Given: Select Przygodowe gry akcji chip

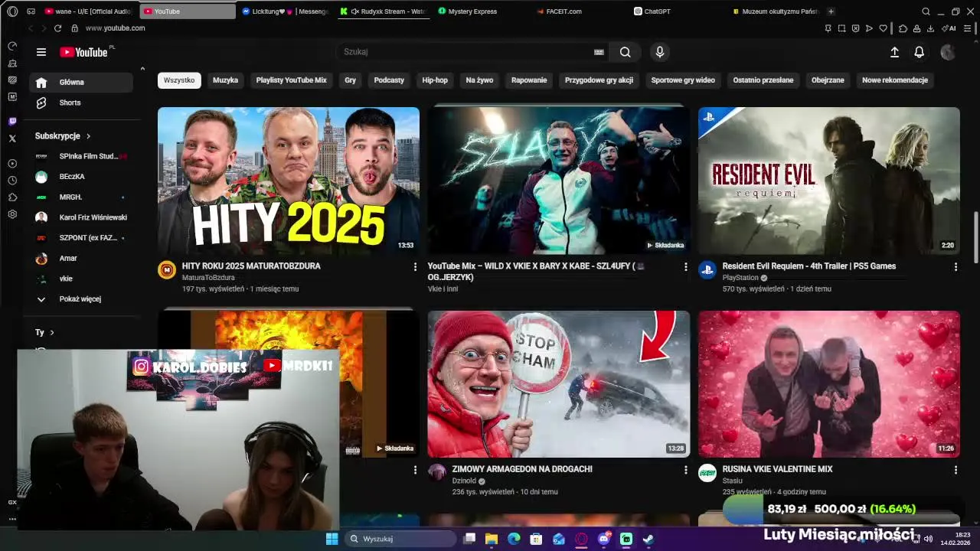Looking at the screenshot, I should coord(599,80).
